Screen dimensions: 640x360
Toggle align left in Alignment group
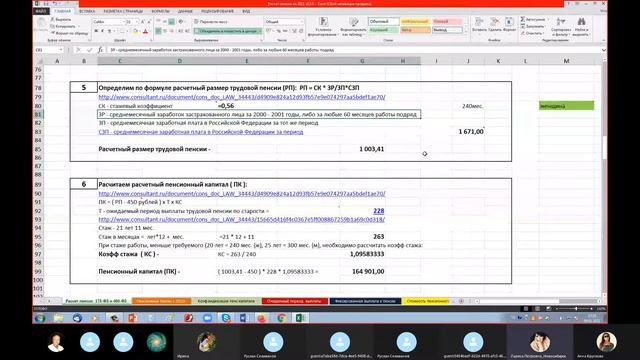click(x=158, y=31)
